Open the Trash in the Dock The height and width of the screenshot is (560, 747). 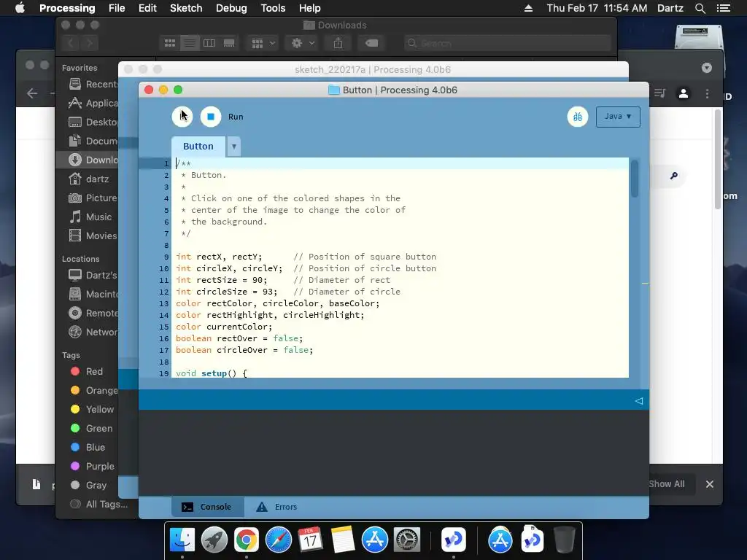(x=564, y=540)
